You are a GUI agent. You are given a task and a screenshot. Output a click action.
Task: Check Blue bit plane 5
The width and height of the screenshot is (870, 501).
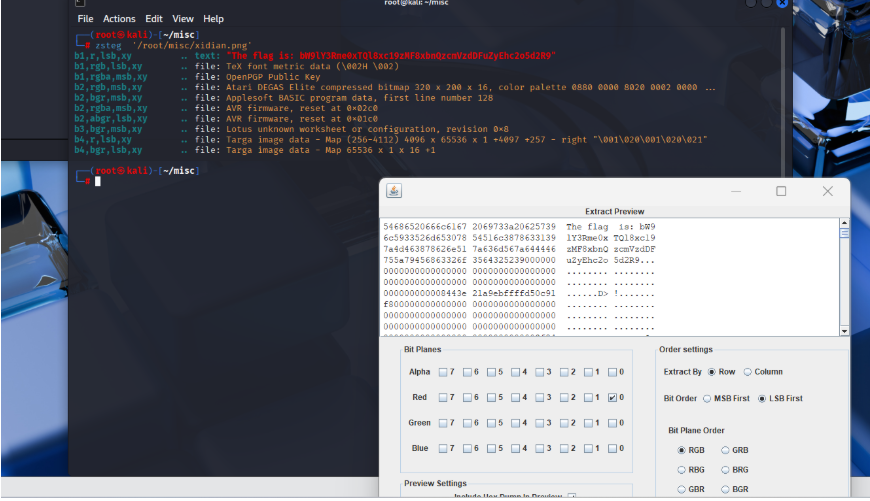coord(491,449)
